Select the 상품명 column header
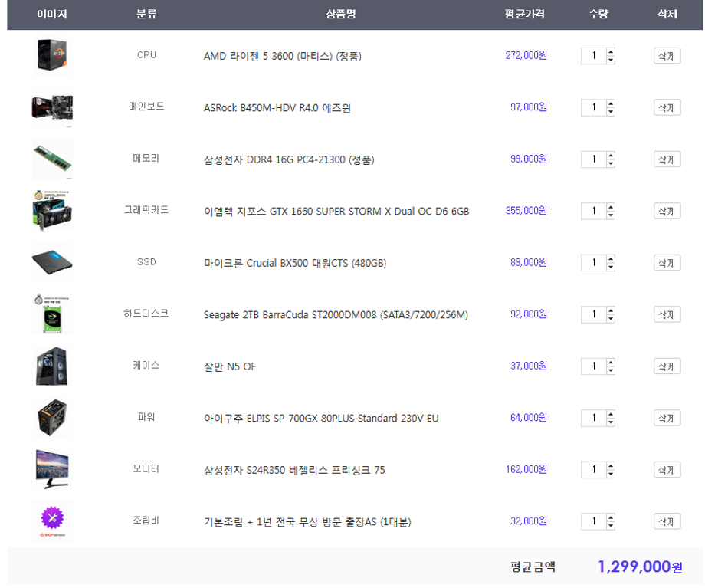Screen dimensions: 705x588 [341, 14]
